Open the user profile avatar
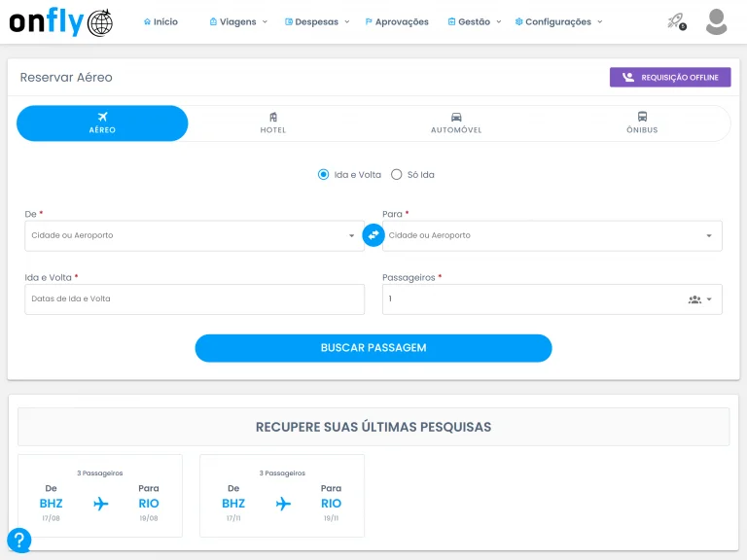The image size is (747, 560). [x=716, y=22]
